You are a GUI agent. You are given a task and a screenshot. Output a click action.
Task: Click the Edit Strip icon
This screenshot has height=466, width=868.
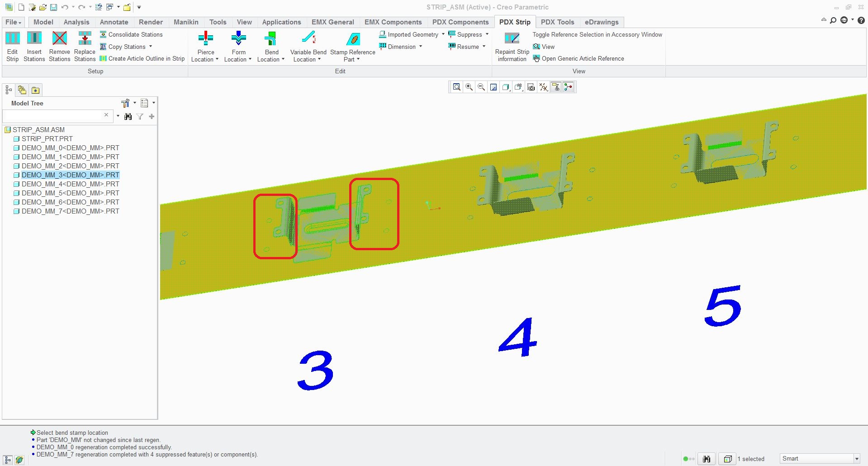tap(13, 38)
